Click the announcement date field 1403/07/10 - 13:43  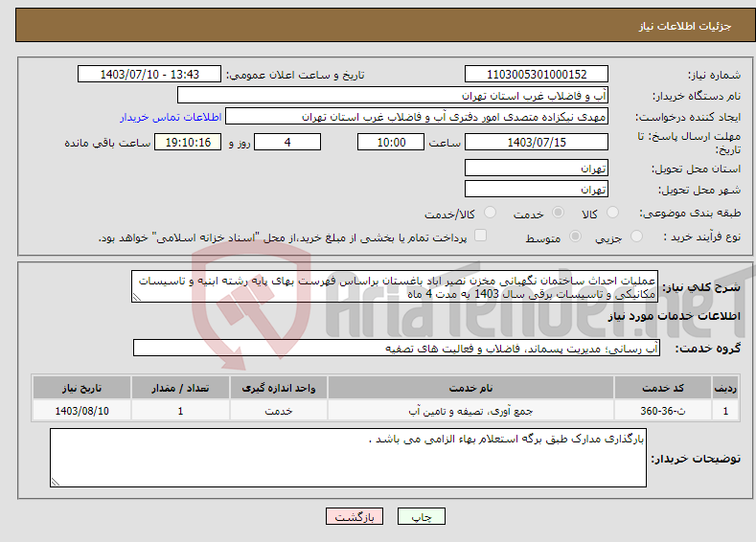pos(149,74)
